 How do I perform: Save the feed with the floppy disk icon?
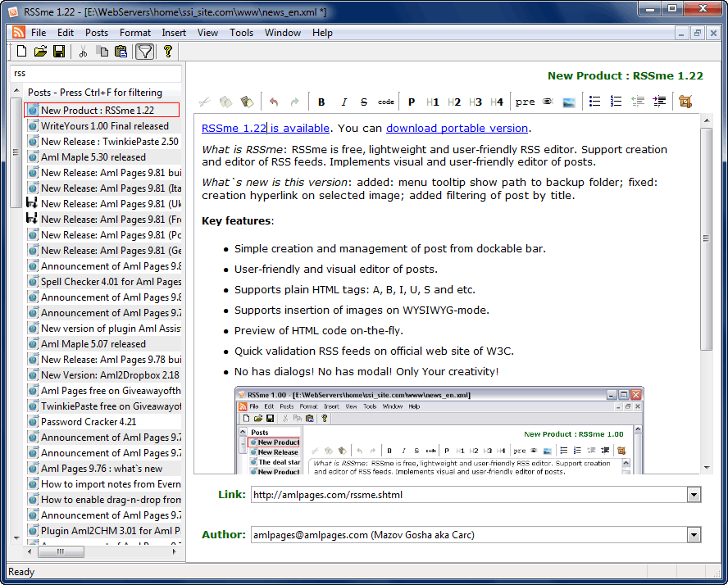(59, 51)
